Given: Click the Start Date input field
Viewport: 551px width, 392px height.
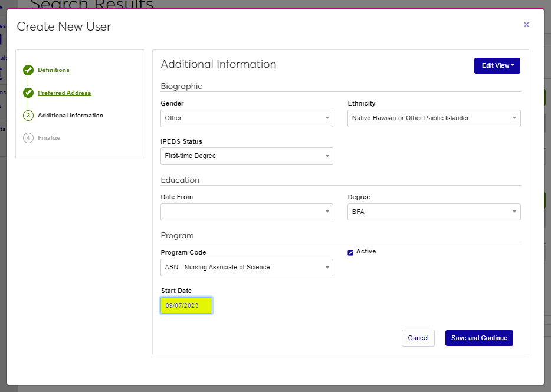Looking at the screenshot, I should click(x=186, y=305).
